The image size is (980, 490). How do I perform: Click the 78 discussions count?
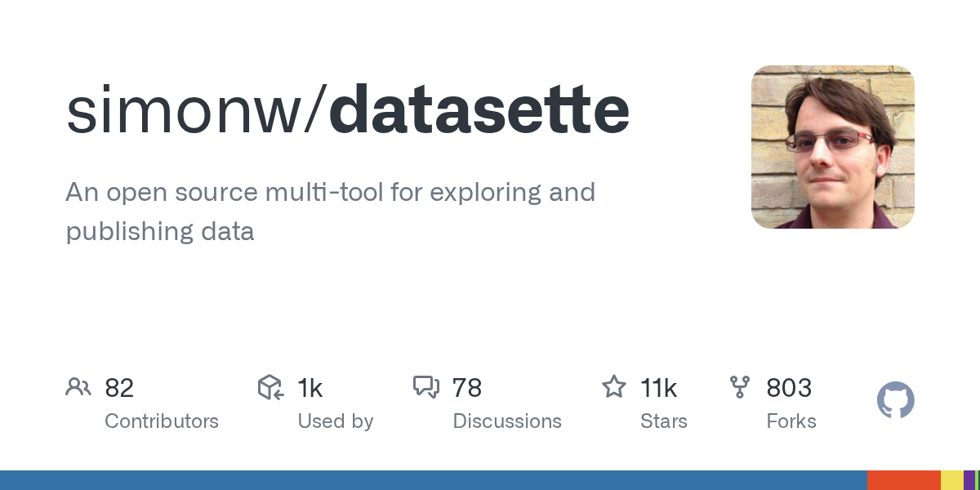[467, 388]
